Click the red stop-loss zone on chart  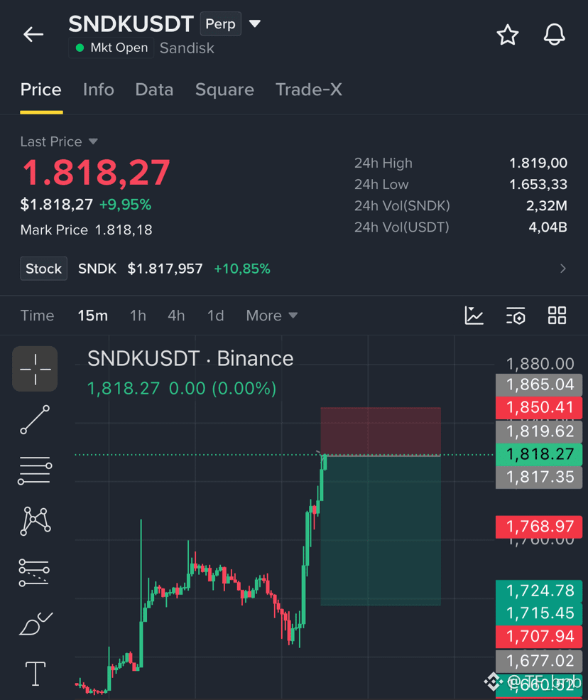(x=381, y=431)
